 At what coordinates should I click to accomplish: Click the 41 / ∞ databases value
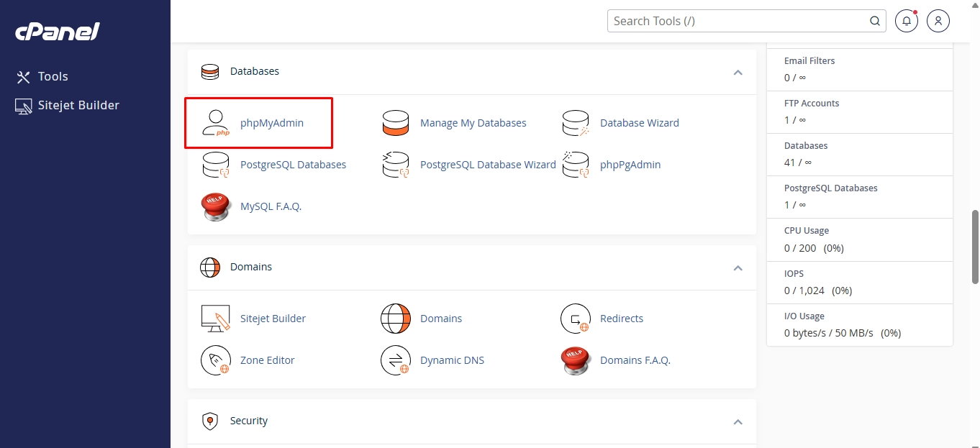click(x=798, y=163)
